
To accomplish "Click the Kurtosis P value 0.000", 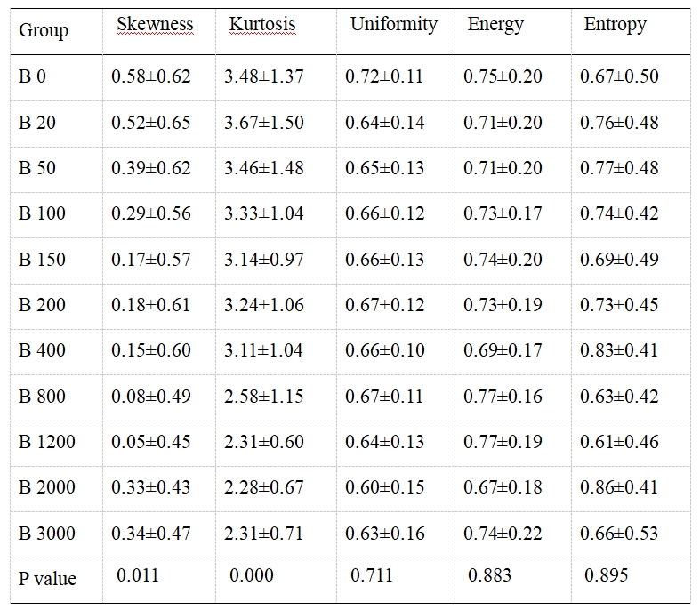I will [x=251, y=575].
